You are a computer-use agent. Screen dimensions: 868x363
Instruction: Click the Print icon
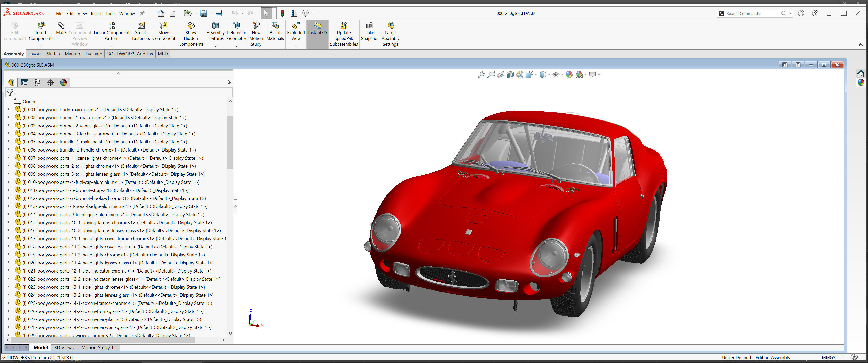click(x=219, y=13)
